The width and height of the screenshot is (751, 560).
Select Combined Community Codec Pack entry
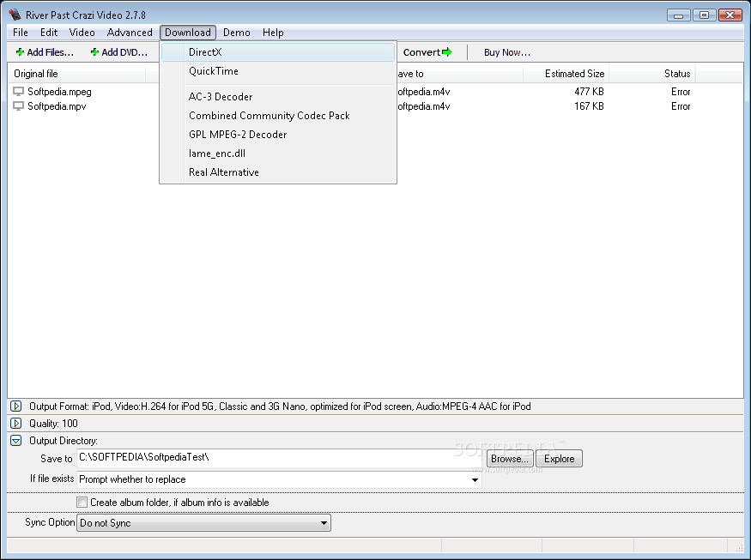point(278,116)
